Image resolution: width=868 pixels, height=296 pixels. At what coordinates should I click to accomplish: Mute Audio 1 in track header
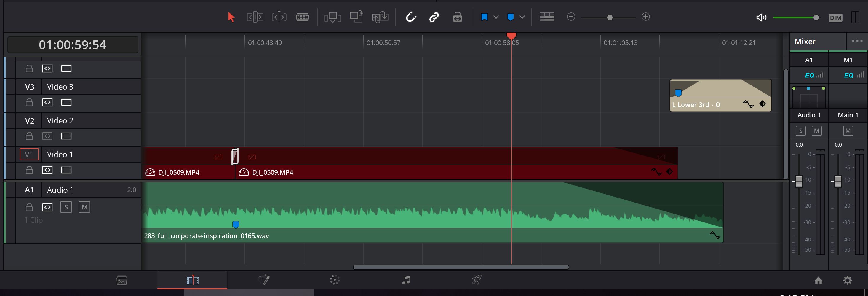pos(84,207)
